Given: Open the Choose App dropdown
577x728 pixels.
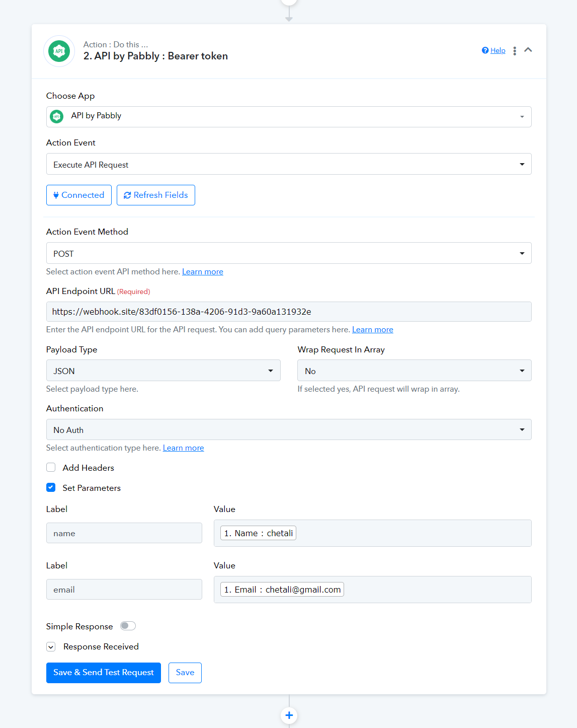Looking at the screenshot, I should (x=289, y=117).
